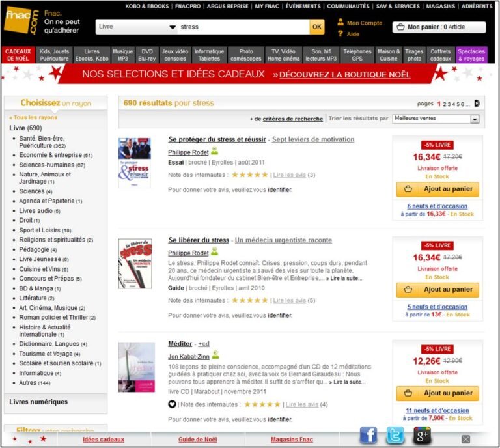This screenshot has height=448, width=500.
Task: Filter by Santé, Bien-être, Puériculture
Action: click(42, 142)
